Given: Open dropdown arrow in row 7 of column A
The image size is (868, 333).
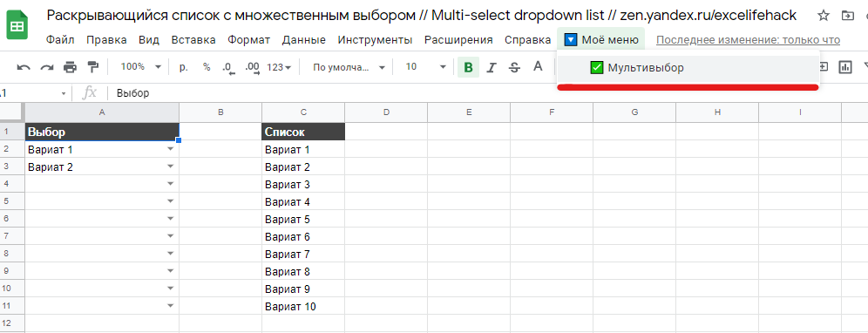Looking at the screenshot, I should (x=170, y=236).
